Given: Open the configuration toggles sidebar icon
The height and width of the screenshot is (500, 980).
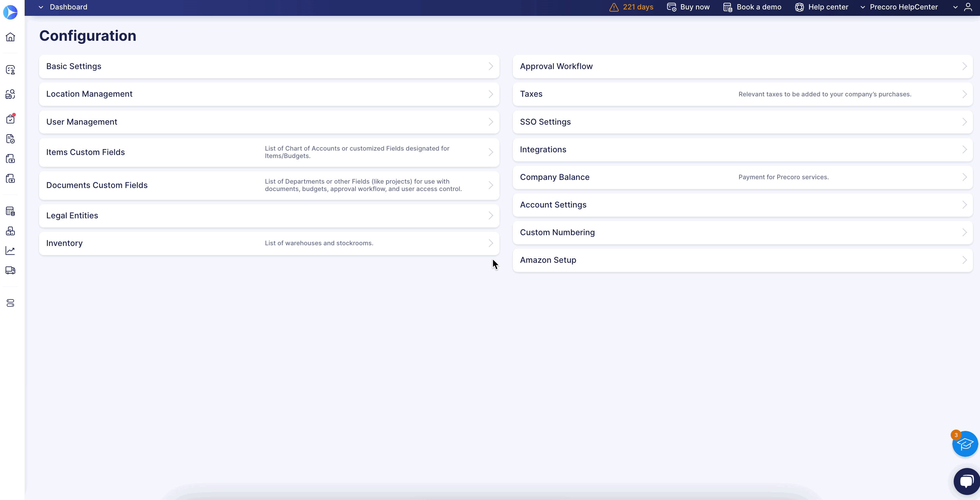Looking at the screenshot, I should [x=10, y=303].
